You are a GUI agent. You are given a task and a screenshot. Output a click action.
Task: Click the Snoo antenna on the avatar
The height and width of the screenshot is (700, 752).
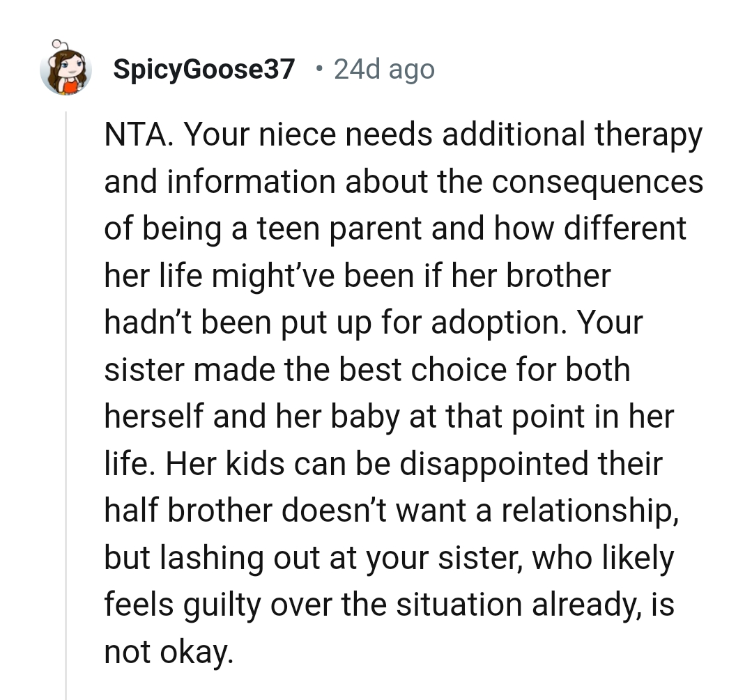tap(56, 43)
